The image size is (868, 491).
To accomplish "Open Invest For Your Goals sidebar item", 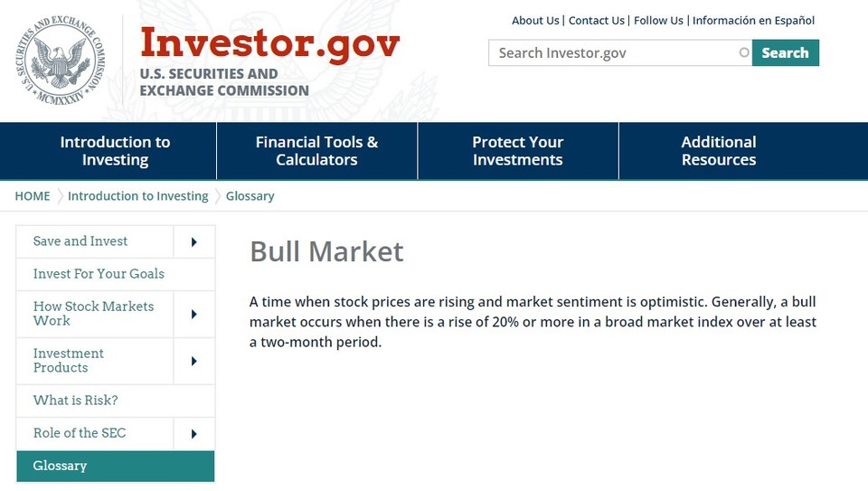I will (x=99, y=274).
